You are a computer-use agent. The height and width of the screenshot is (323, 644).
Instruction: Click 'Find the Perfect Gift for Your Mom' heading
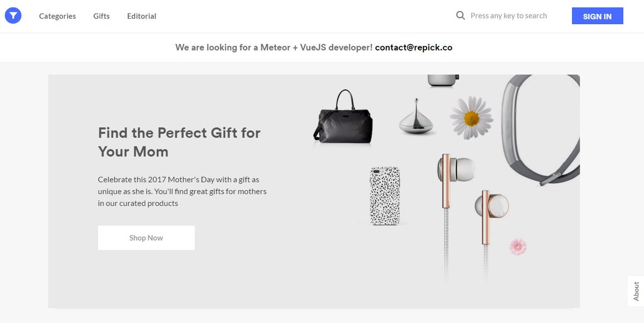point(179,142)
